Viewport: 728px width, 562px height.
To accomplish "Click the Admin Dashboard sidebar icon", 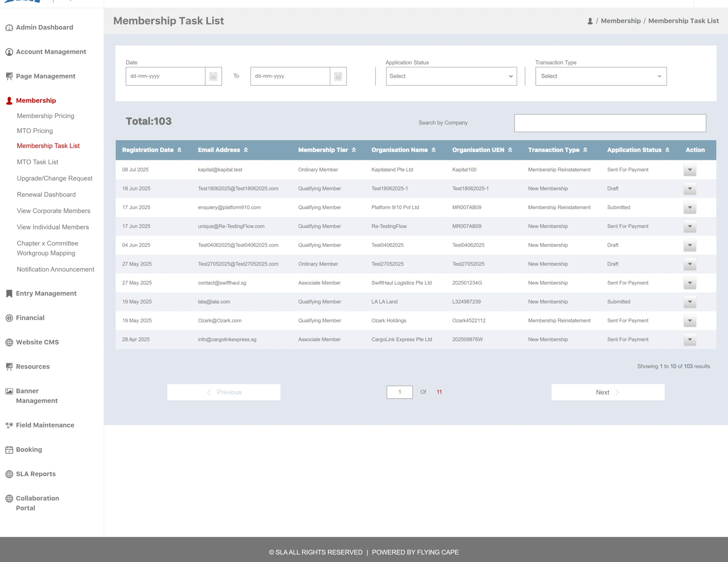I will [x=9, y=28].
